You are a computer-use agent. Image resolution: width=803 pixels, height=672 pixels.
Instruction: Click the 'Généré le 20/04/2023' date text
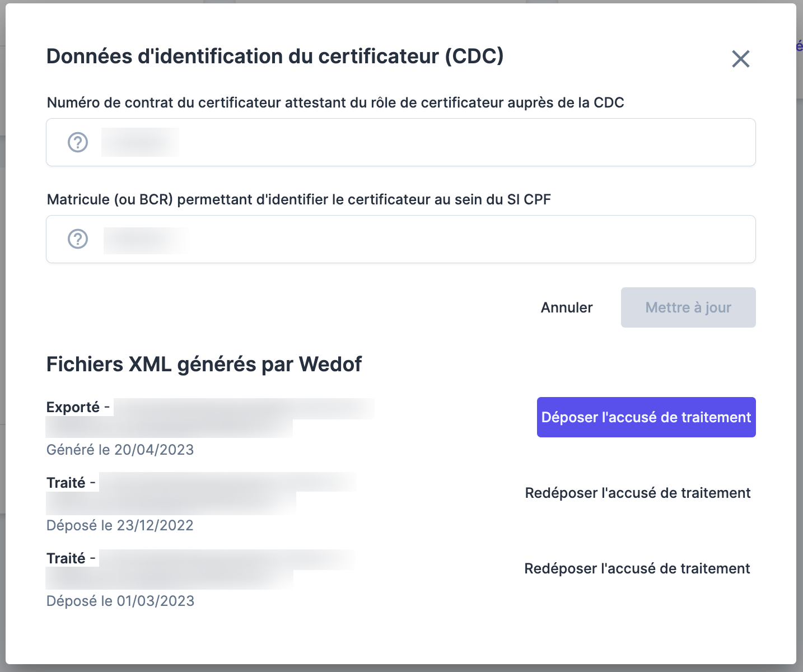pos(120,450)
